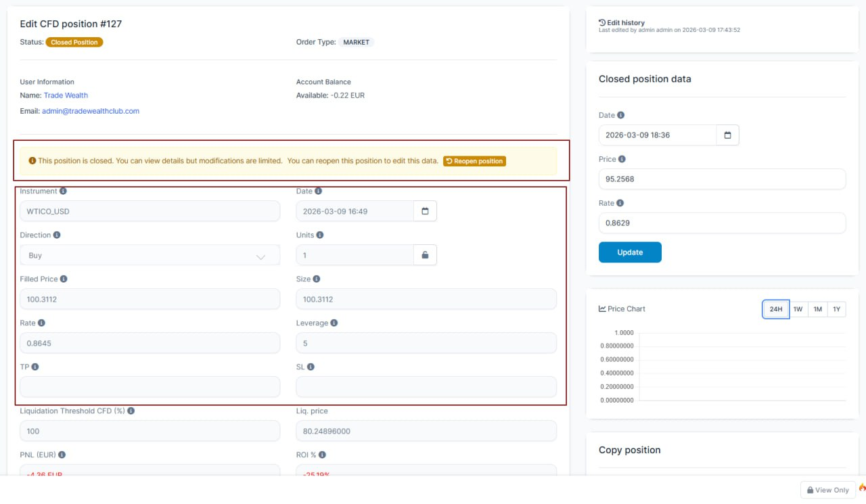Switch price chart to 1Y range
866x504 pixels.
(836, 309)
